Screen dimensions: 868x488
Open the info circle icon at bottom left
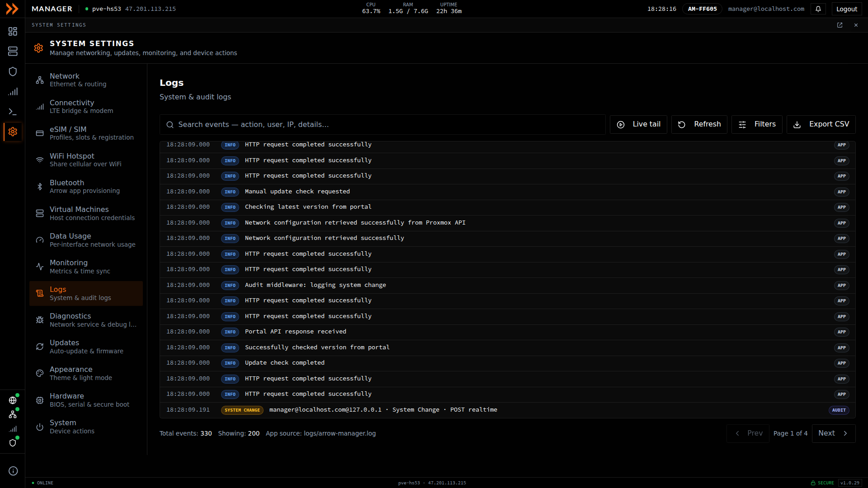coord(13,471)
